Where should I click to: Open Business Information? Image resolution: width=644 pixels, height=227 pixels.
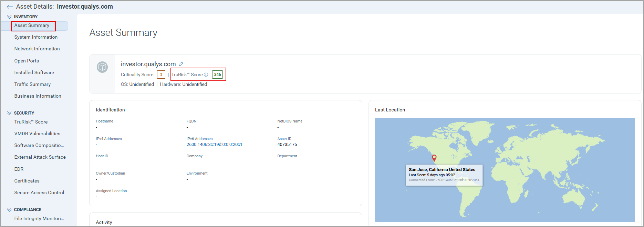tap(38, 96)
